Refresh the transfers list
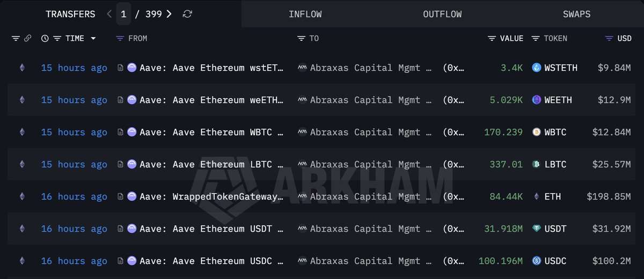This screenshot has height=279, width=644. [187, 14]
